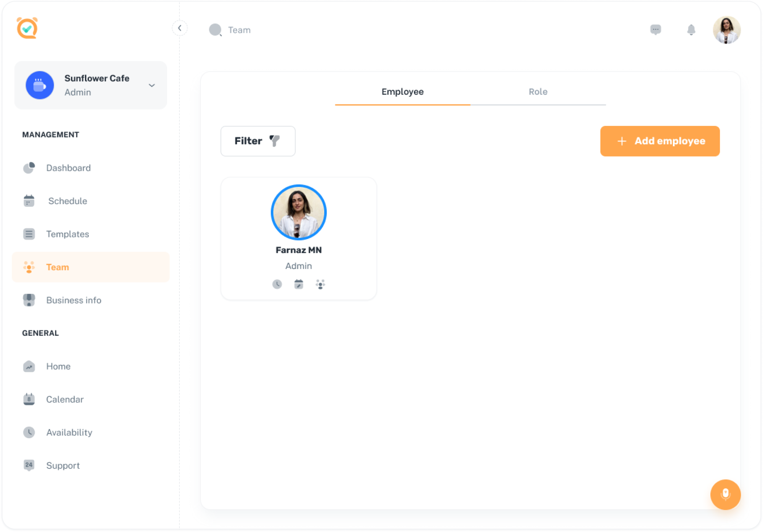This screenshot has height=532, width=763.
Task: Click the team group icon on Farnaz's card
Action: [320, 285]
